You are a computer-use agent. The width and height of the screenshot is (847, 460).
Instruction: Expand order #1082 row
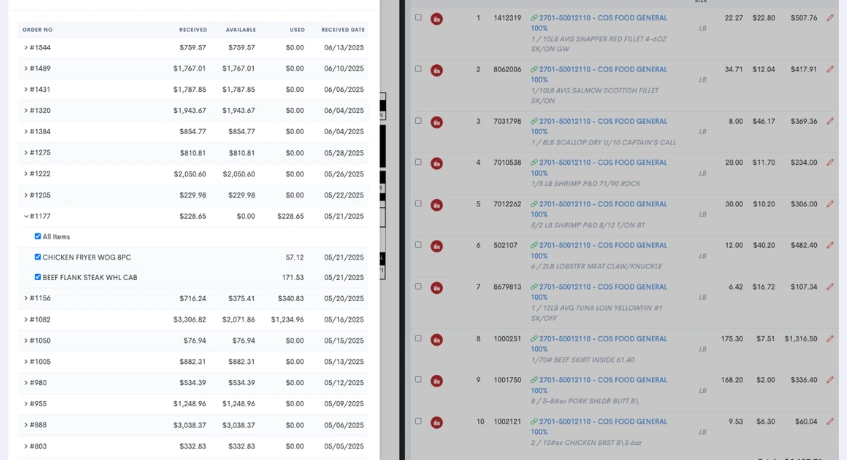(25, 320)
